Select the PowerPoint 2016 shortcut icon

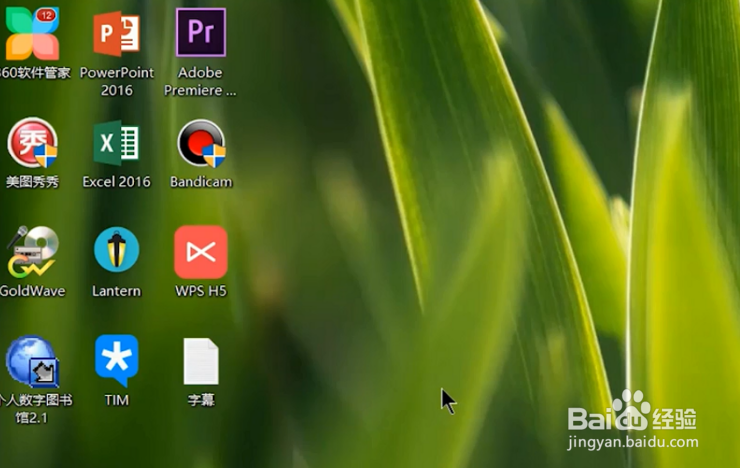click(117, 33)
